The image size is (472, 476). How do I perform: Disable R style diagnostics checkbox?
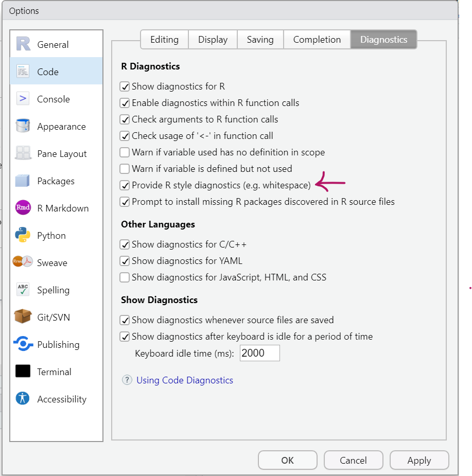coord(125,185)
